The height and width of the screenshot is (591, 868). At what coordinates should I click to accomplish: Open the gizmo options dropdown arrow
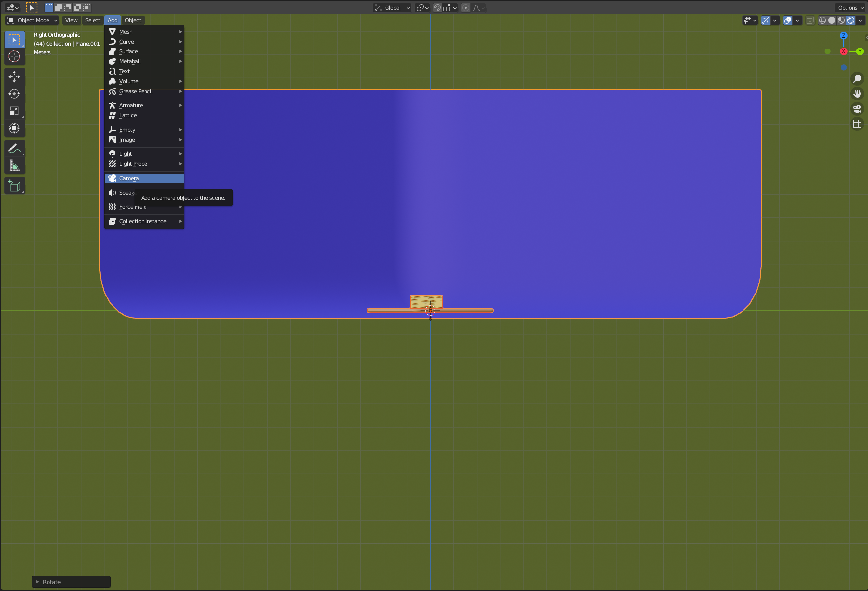[x=775, y=20]
